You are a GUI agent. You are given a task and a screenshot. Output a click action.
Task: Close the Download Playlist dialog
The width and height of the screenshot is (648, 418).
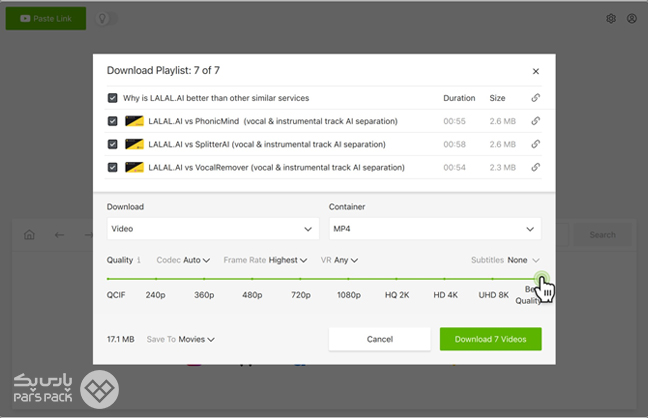point(536,71)
